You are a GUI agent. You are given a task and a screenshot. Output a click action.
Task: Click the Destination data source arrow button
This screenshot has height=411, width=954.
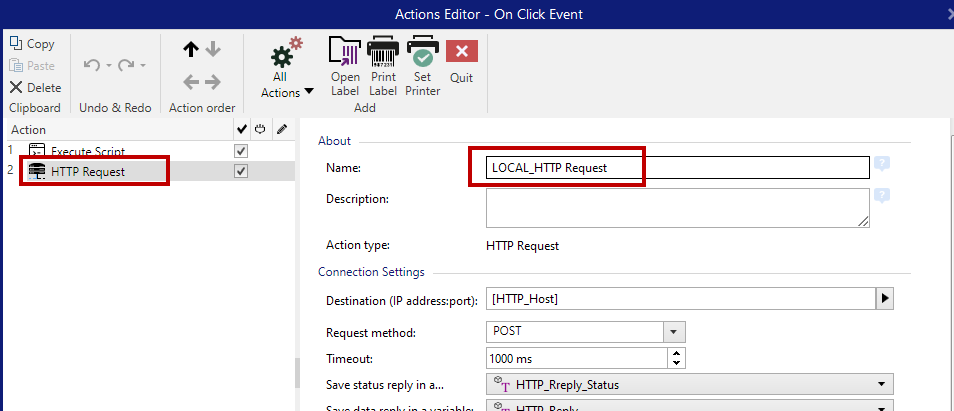[883, 299]
